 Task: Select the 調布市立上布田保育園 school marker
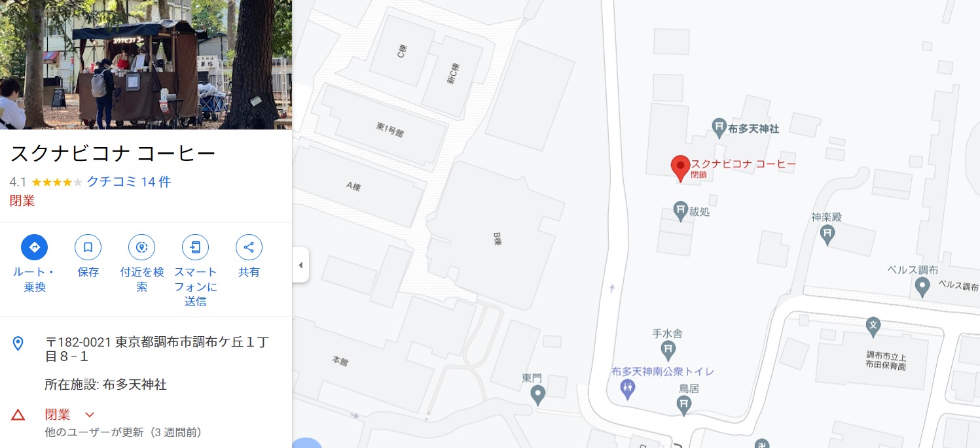[873, 324]
